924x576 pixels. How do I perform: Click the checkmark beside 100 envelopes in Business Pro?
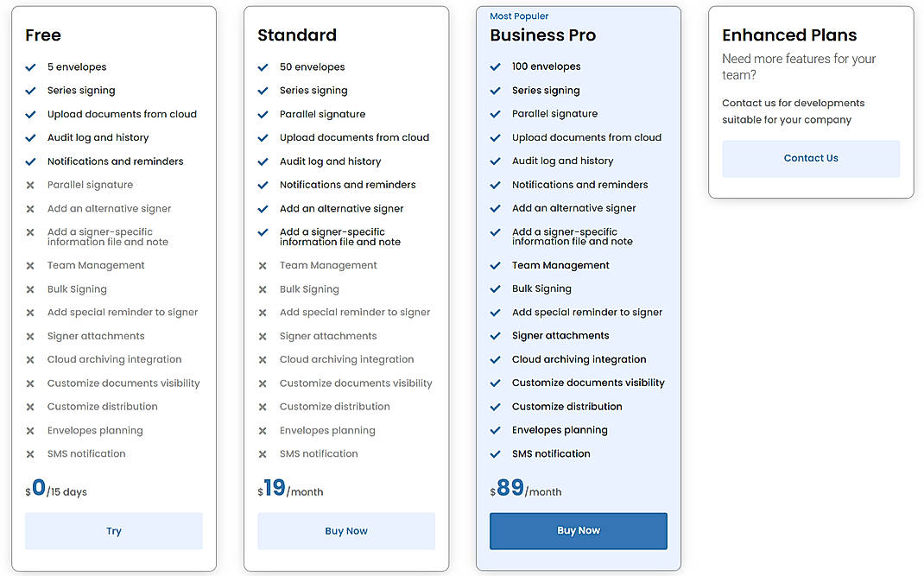click(x=495, y=66)
